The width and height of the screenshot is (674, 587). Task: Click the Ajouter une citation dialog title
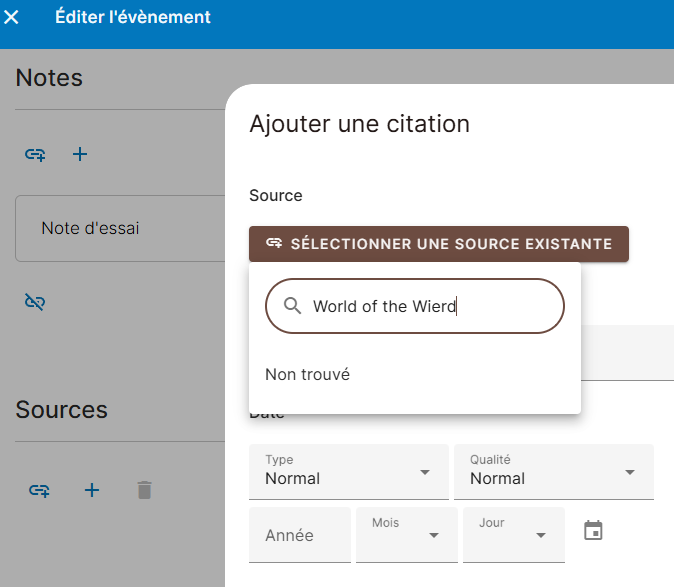tap(359, 124)
